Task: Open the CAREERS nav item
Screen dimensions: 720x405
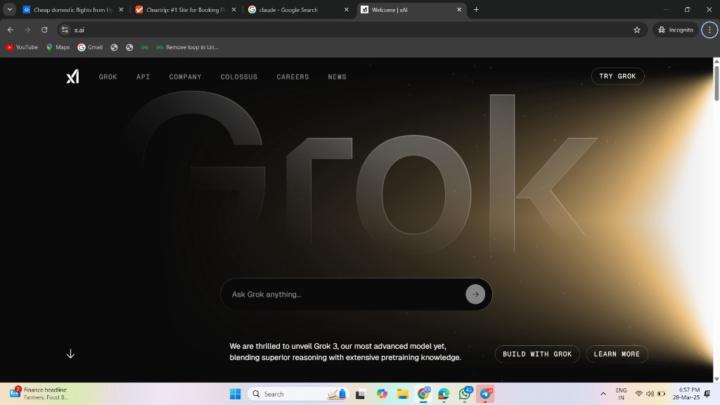Action: tap(292, 77)
